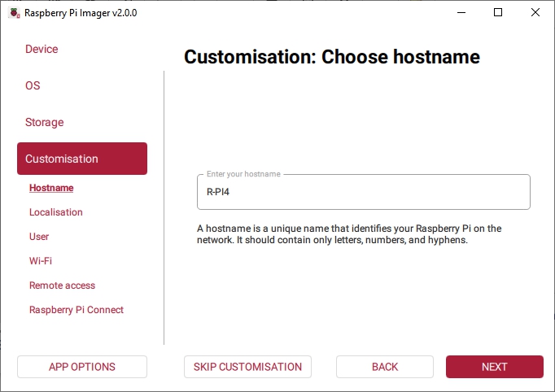Go to the Device step in sidebar
This screenshot has width=555, height=392.
pos(42,49)
